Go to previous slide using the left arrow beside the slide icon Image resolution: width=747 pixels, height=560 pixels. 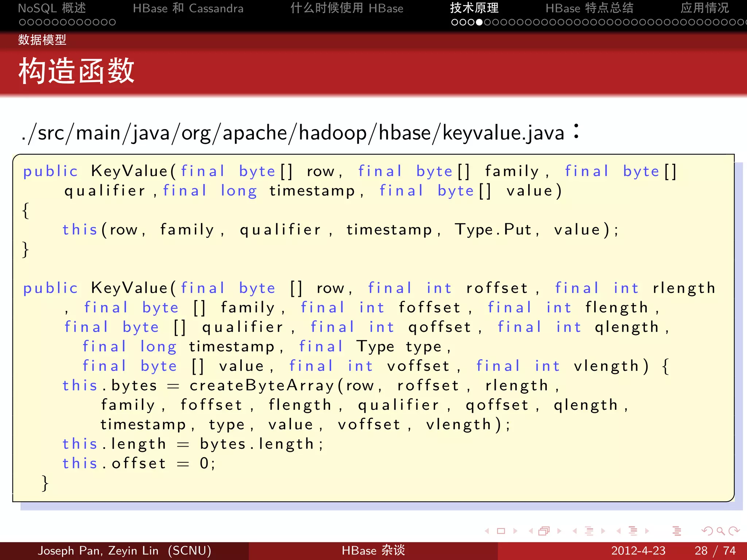tap(487, 531)
